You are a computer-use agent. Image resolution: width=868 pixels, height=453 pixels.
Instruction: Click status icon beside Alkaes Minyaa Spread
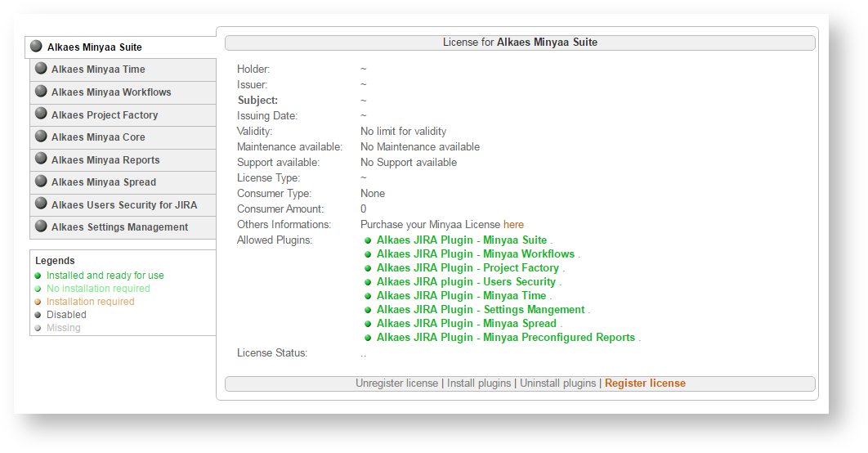pyautogui.click(x=41, y=182)
